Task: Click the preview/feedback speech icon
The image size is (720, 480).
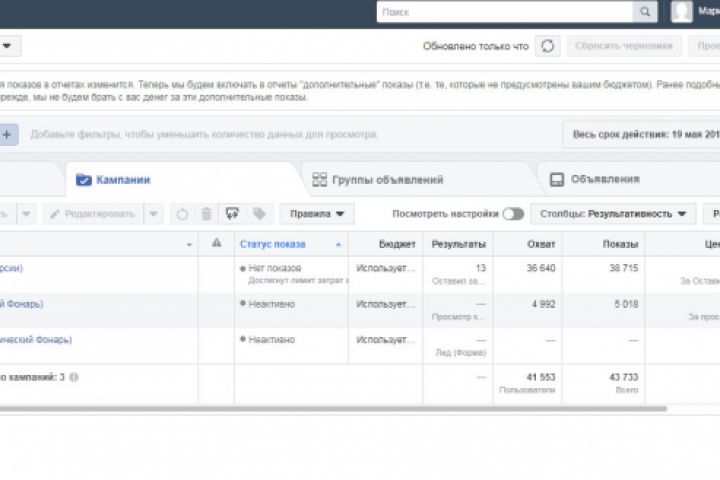Action: click(x=232, y=214)
